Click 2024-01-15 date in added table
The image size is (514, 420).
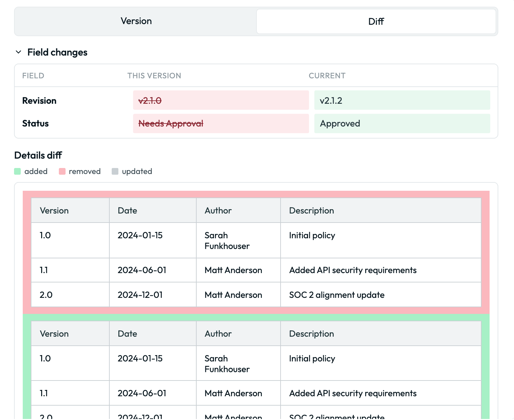point(140,358)
